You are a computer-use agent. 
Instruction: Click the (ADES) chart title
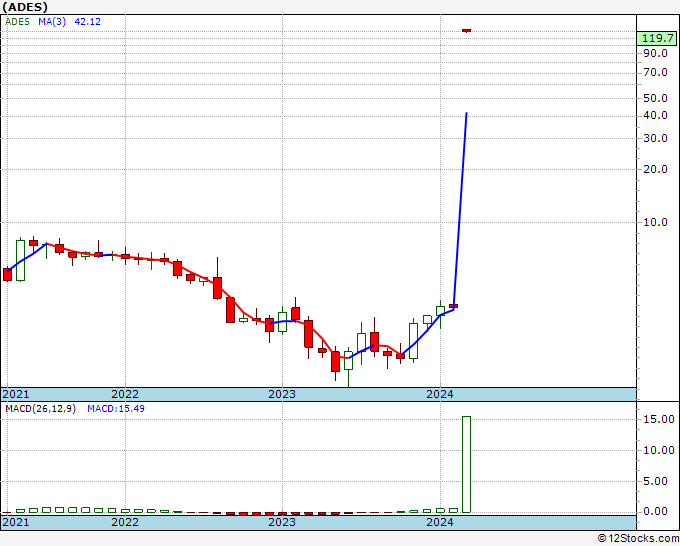point(25,7)
